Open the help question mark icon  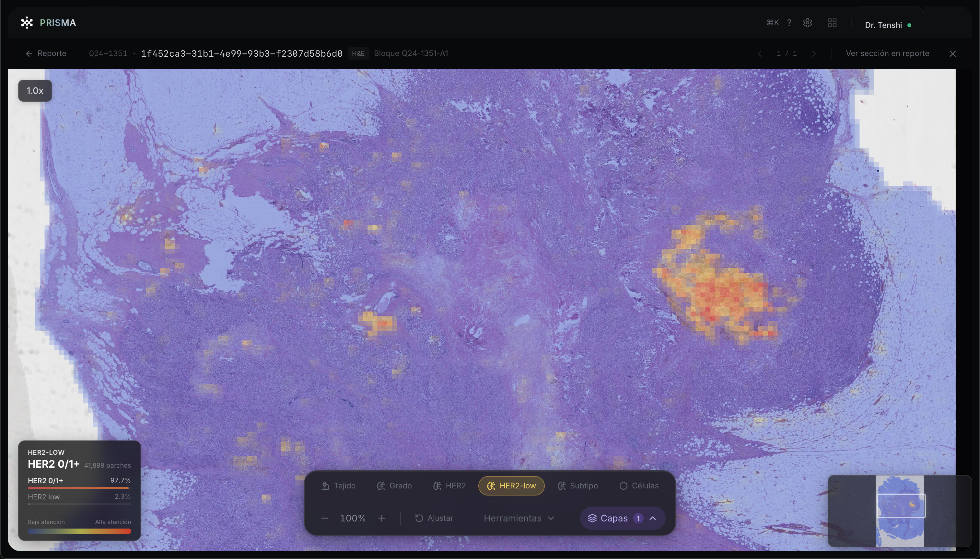pos(789,23)
